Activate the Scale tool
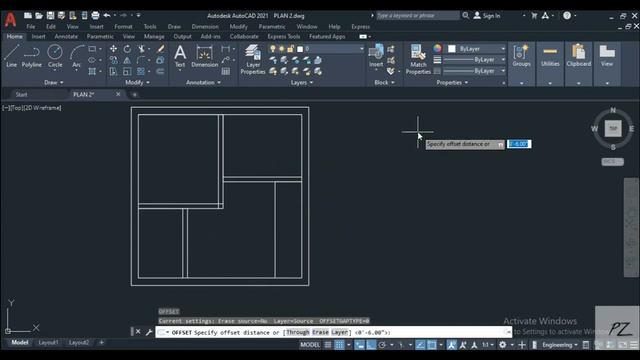This screenshot has width=640, height=360. pyautogui.click(x=127, y=71)
